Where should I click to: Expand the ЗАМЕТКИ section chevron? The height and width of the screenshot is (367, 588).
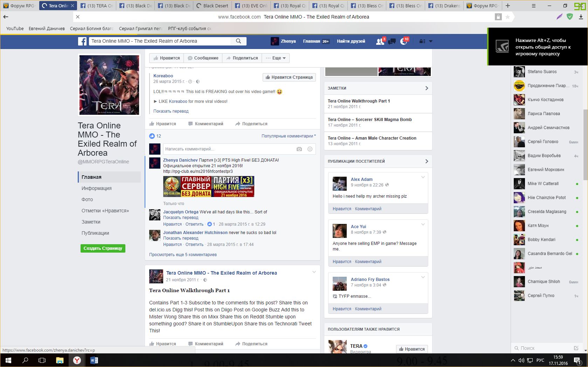pos(427,88)
